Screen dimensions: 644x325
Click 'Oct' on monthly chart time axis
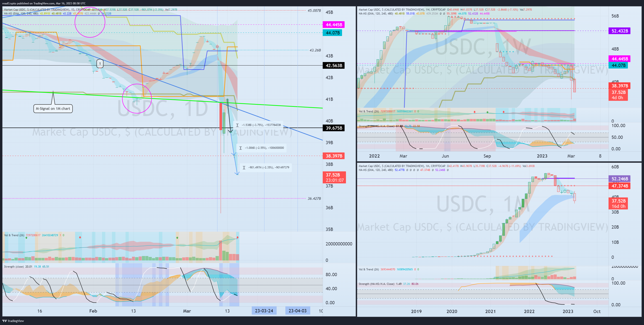(x=597, y=311)
